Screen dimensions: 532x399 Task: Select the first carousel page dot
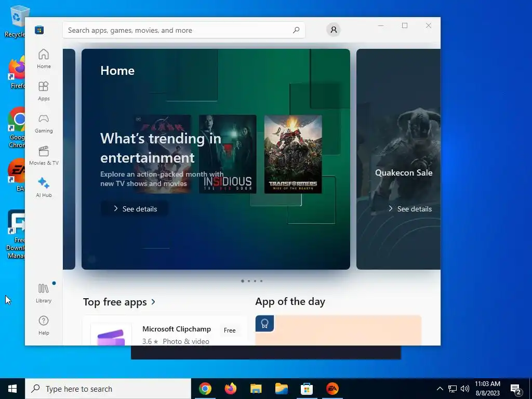pyautogui.click(x=242, y=281)
